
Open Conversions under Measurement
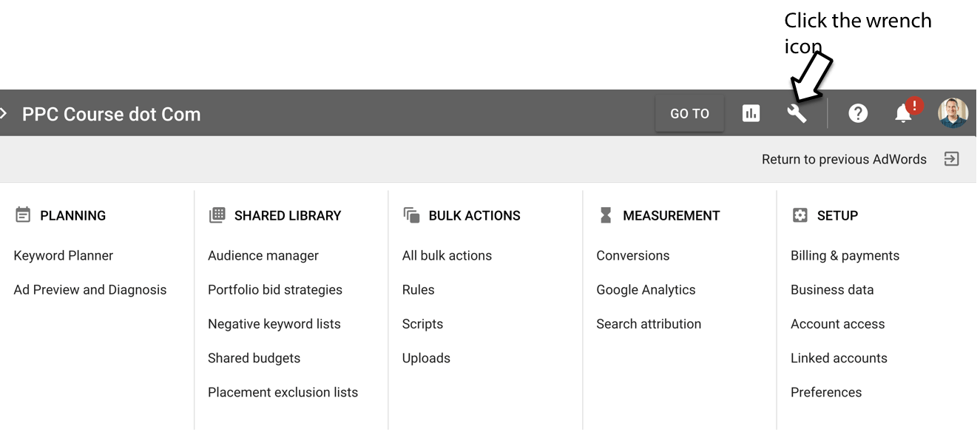pos(633,256)
